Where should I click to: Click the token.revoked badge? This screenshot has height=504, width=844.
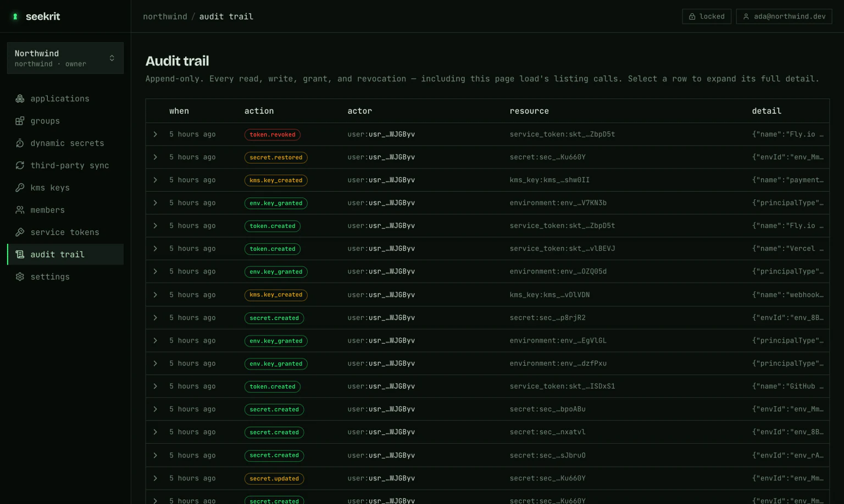click(273, 135)
